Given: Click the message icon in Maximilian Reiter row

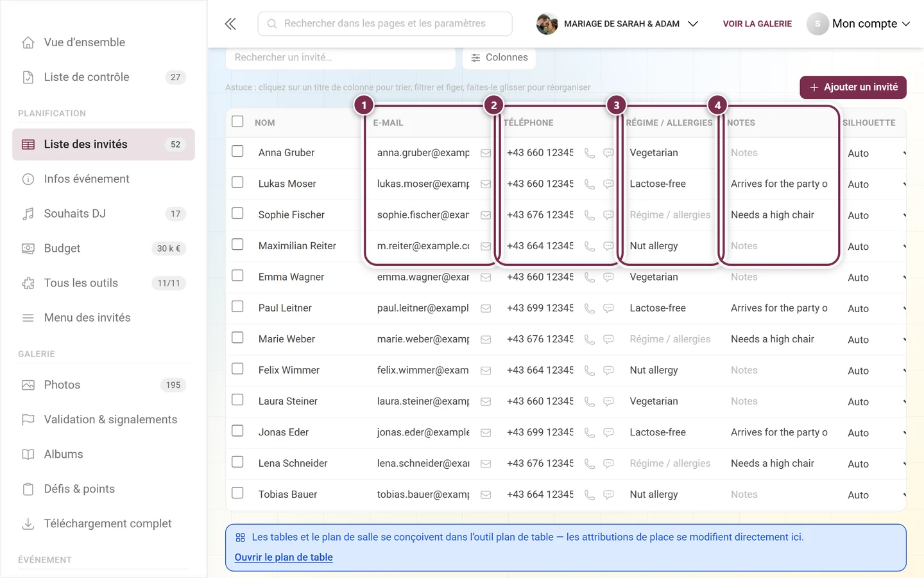Looking at the screenshot, I should (x=608, y=246).
